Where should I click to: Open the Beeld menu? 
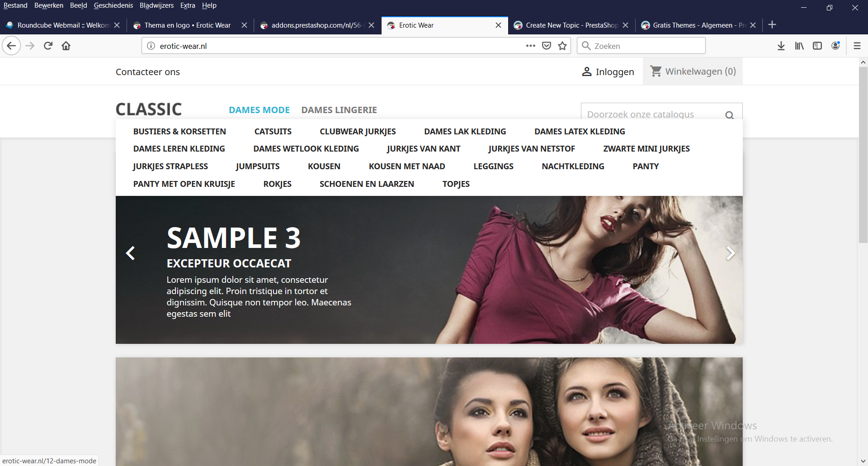[x=79, y=5]
